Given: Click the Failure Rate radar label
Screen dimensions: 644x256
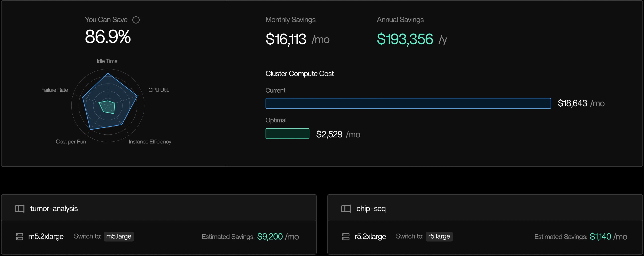Looking at the screenshot, I should tap(55, 90).
